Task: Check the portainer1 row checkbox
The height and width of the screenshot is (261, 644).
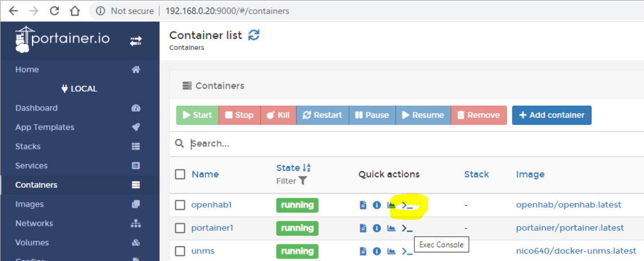Action: [x=180, y=228]
